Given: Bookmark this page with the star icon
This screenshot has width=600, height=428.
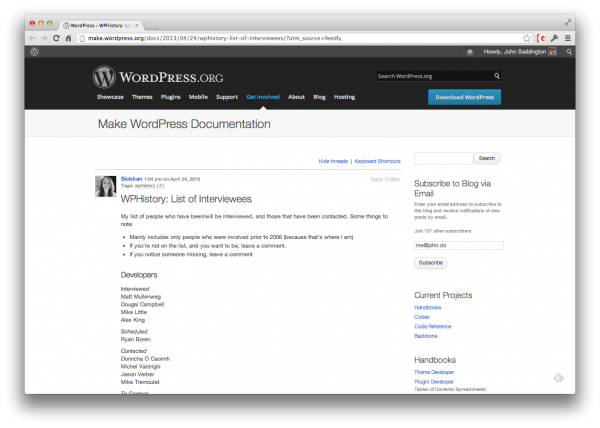Looking at the screenshot, I should (527, 38).
